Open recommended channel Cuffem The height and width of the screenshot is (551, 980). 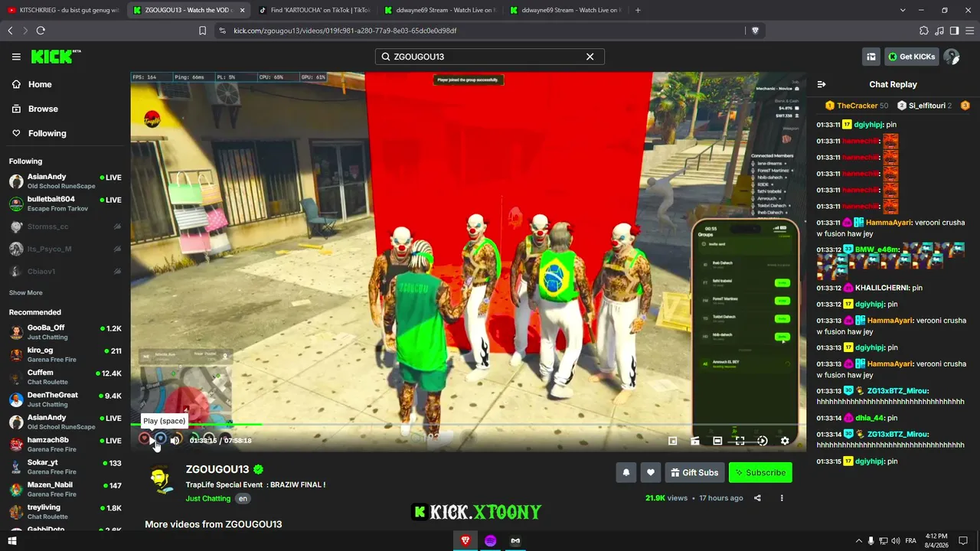pyautogui.click(x=65, y=377)
